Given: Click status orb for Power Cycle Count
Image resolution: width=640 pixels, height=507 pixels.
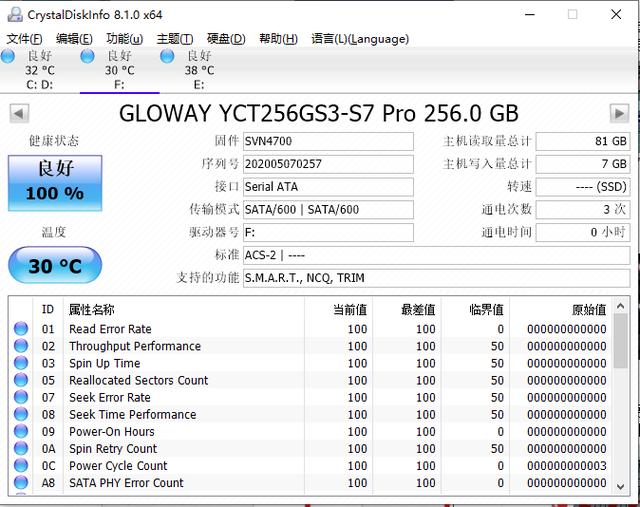Looking at the screenshot, I should (x=21, y=465).
